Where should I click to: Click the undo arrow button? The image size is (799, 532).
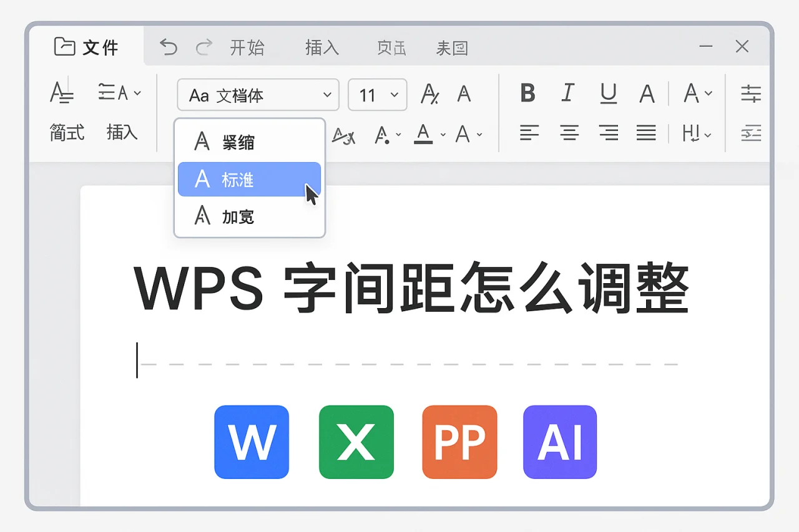[167, 47]
